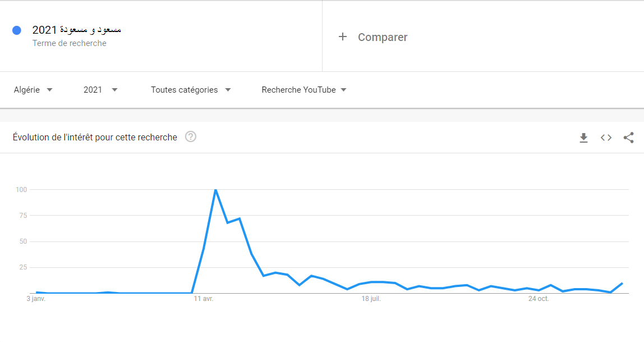Click the plus icon beside Comparer
The image size is (644, 342).
(343, 37)
